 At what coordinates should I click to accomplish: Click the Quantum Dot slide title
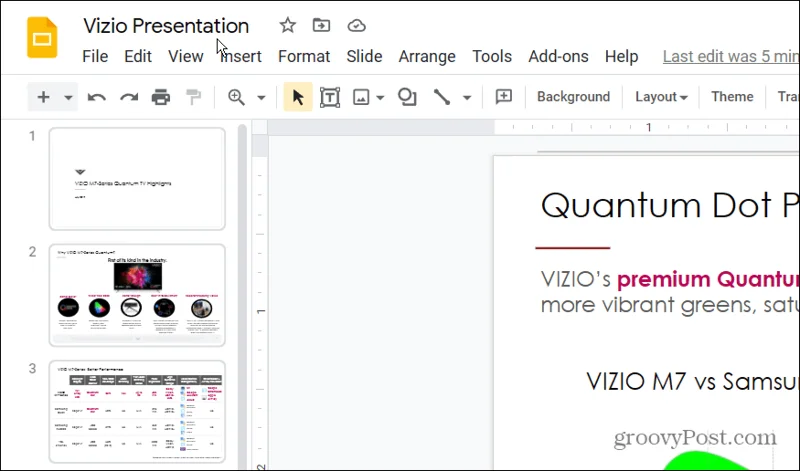tap(670, 206)
